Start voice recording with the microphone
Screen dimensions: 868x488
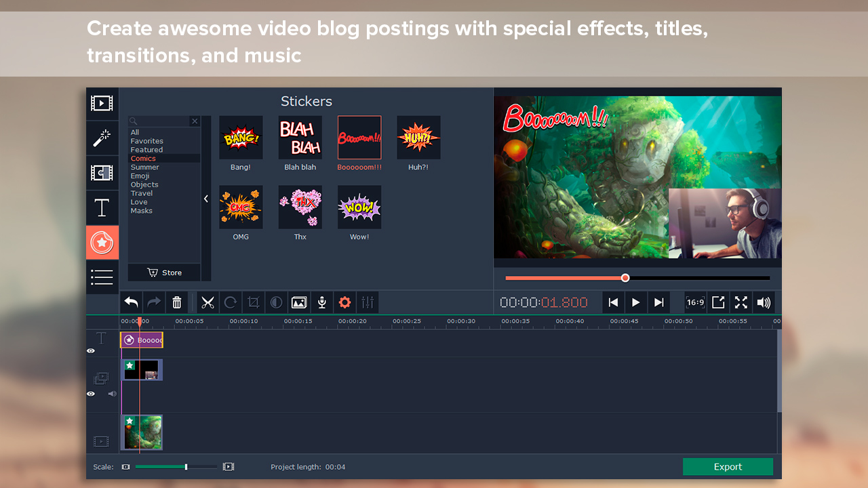321,302
